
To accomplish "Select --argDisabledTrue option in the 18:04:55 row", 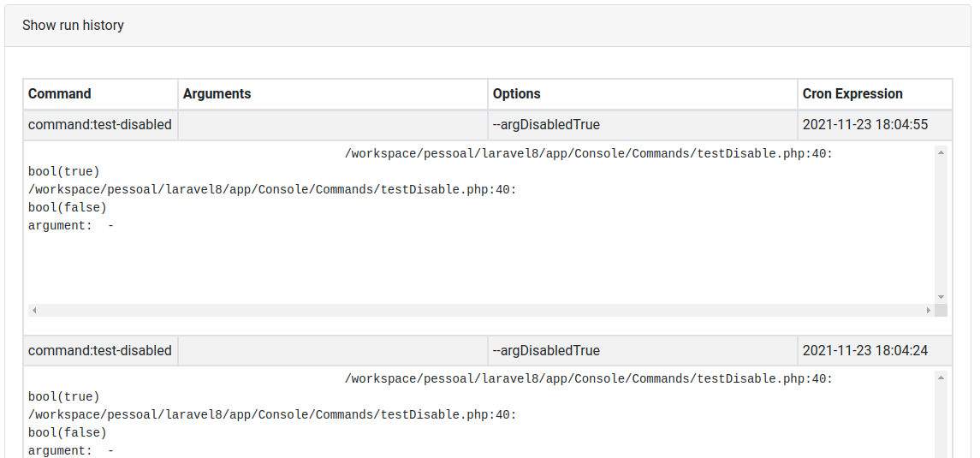I will click(546, 125).
